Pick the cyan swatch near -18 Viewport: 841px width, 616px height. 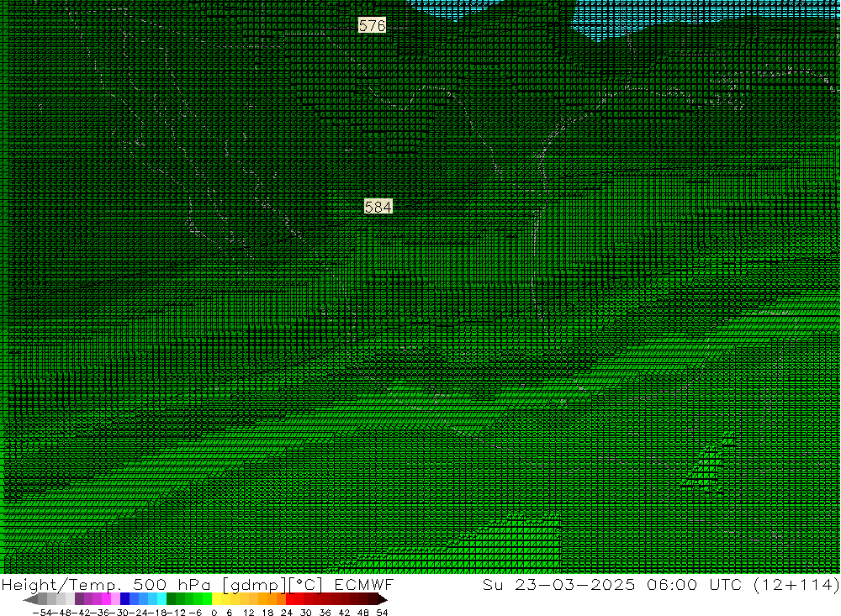(162, 599)
